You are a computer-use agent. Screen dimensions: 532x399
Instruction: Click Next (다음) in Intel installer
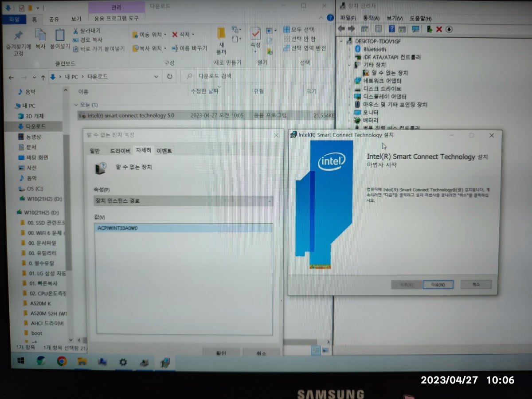(x=438, y=284)
